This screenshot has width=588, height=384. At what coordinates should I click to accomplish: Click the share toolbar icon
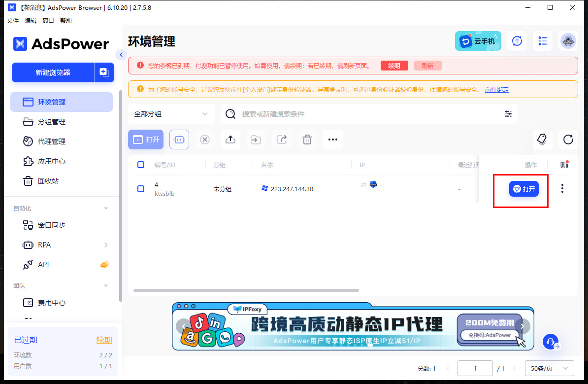click(282, 140)
